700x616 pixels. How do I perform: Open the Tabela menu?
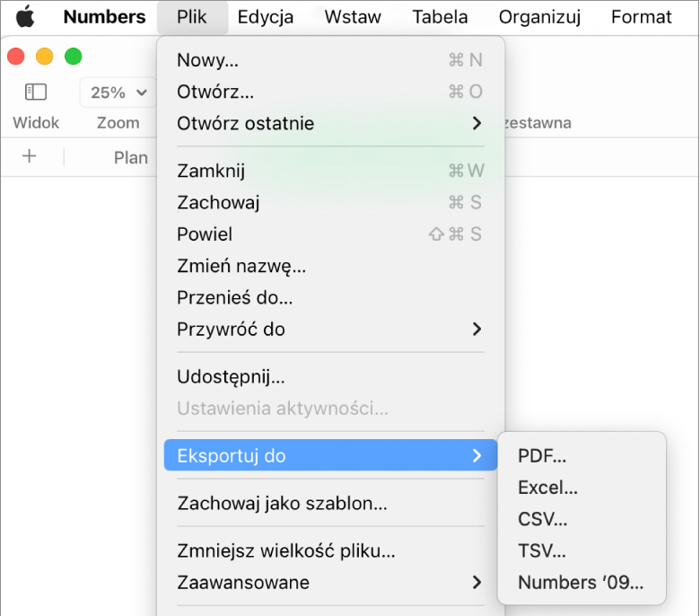tap(440, 17)
